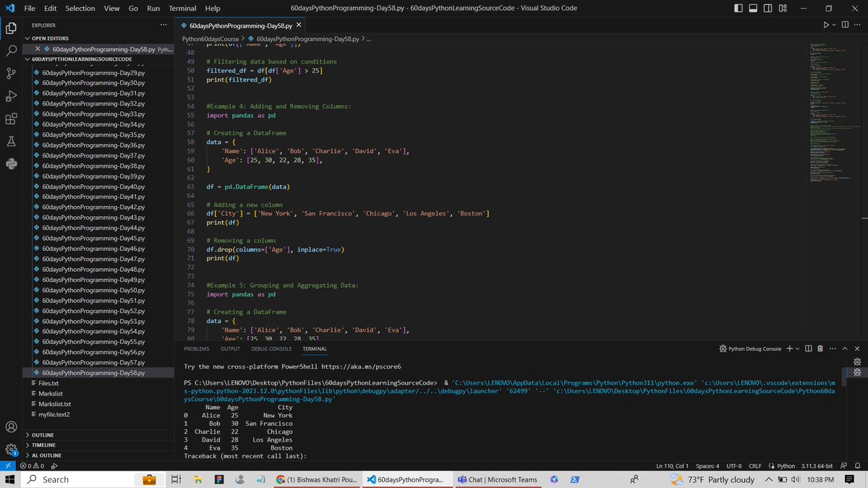Viewport: 868px width, 488px height.
Task: Toggle Secondary Side Bar visibility
Action: (768, 8)
